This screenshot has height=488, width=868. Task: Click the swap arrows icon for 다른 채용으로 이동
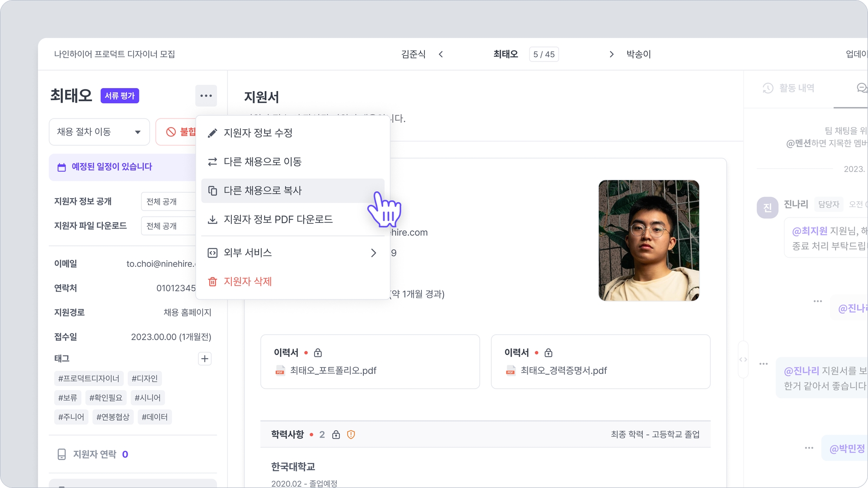(x=212, y=162)
